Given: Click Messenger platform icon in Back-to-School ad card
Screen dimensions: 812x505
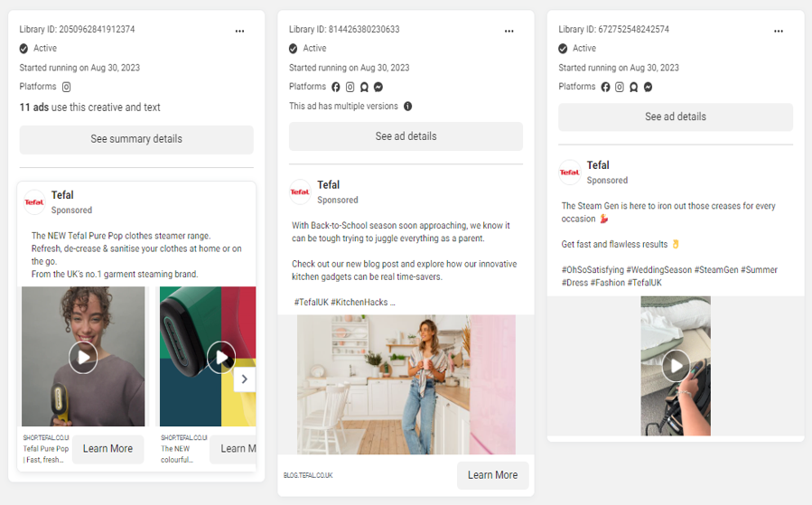Looking at the screenshot, I should (x=378, y=87).
